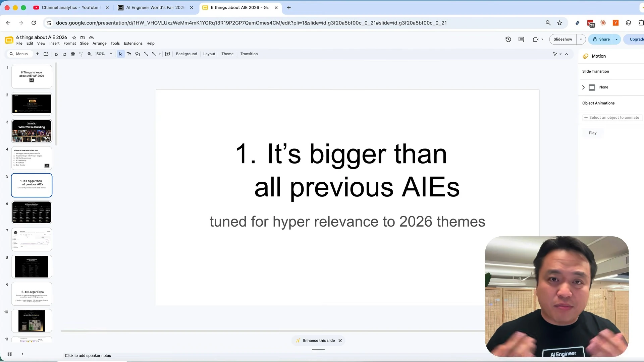
Task: Click the add comment toolbar icon
Action: [x=168, y=54]
